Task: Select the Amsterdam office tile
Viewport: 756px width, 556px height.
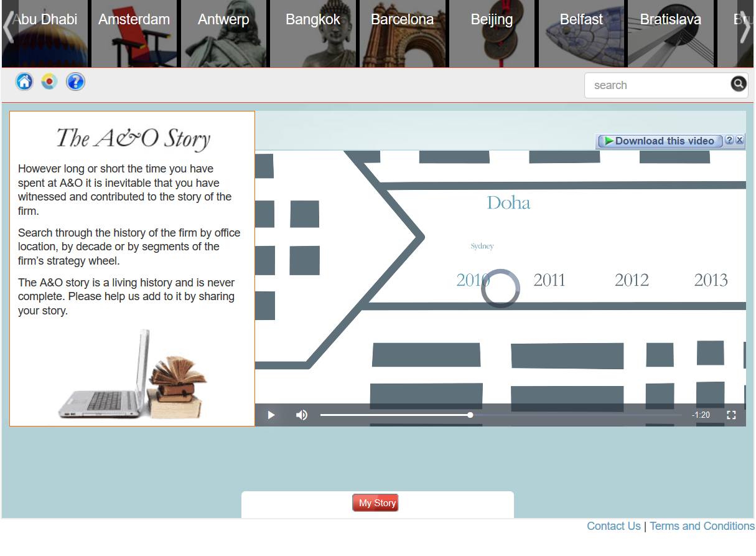Action: tap(134, 34)
